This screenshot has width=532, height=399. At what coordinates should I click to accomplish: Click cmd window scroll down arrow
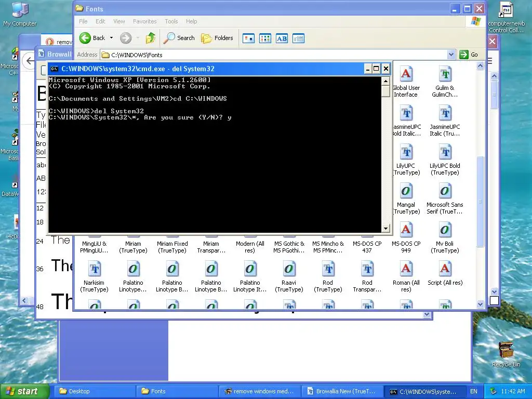point(385,229)
